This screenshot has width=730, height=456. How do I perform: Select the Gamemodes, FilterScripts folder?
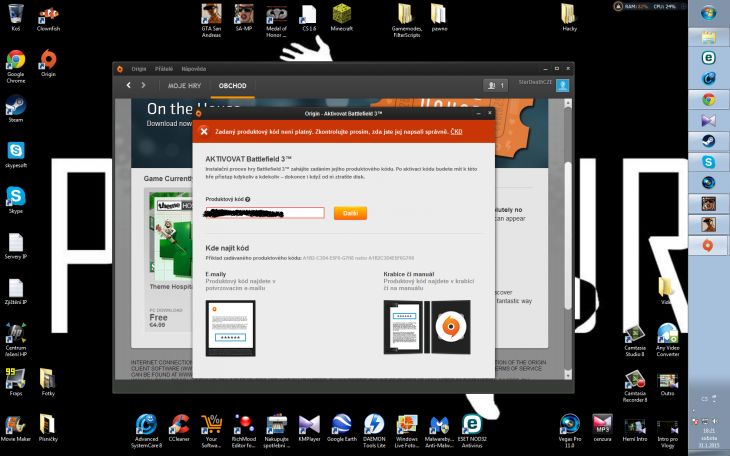406,20
